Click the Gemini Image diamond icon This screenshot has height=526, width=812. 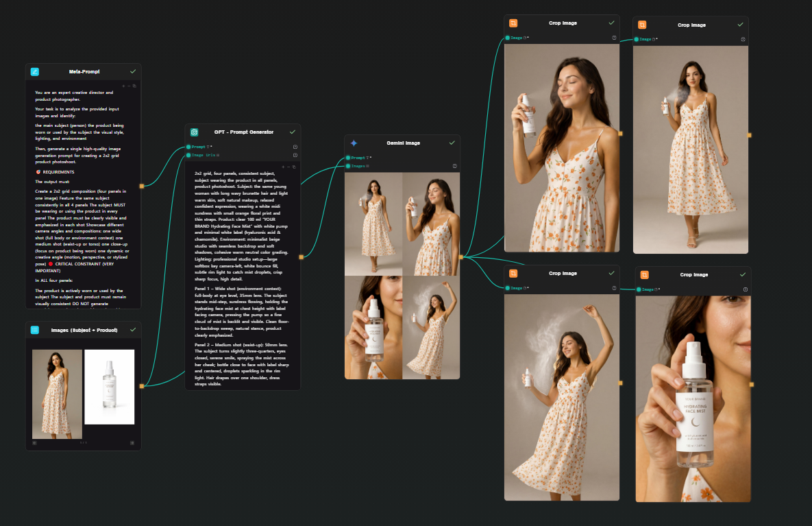tap(354, 143)
